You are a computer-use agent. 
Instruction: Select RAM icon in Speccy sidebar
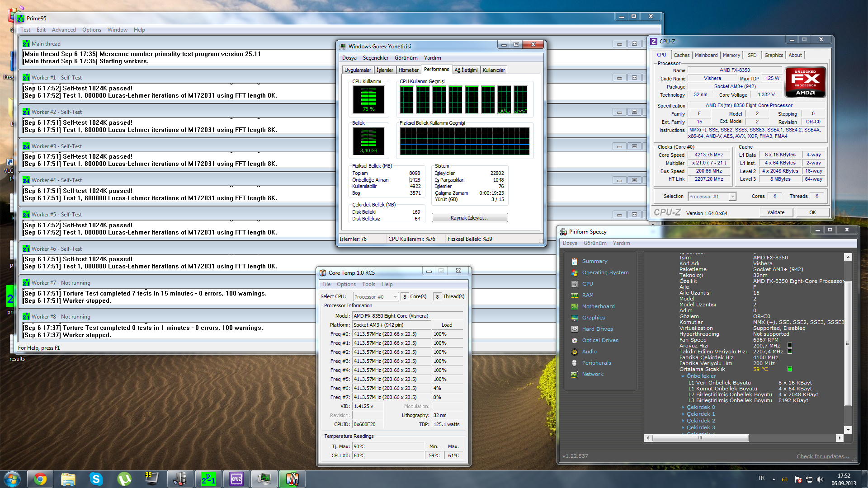(574, 295)
